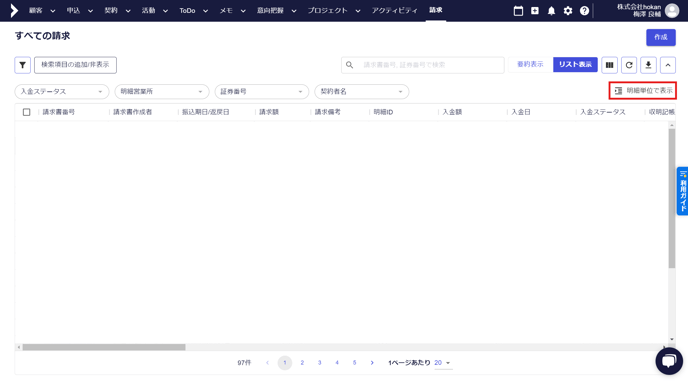Click the 作成 button

[661, 37]
